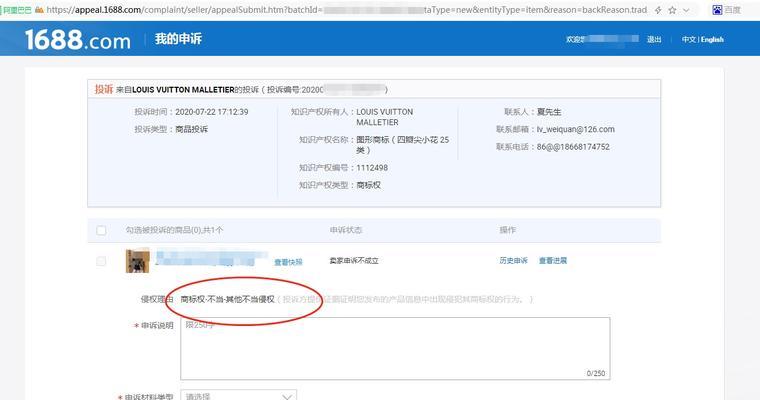760x400 pixels.
Task: Click the site security icon before URL
Action: coord(39,10)
